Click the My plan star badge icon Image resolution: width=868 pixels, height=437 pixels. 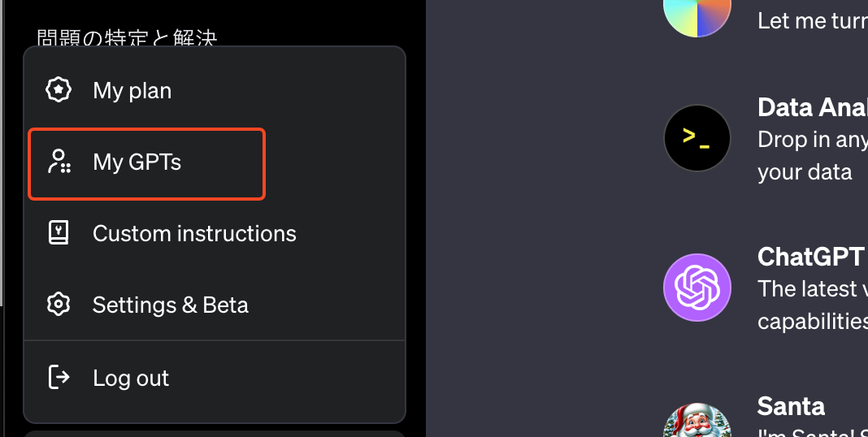pyautogui.click(x=59, y=89)
